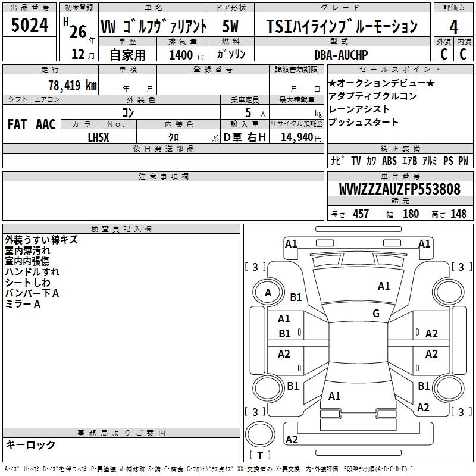The width and height of the screenshot is (476, 476).
Task: Select the 検査員記入欄 section header
Action: (121, 229)
